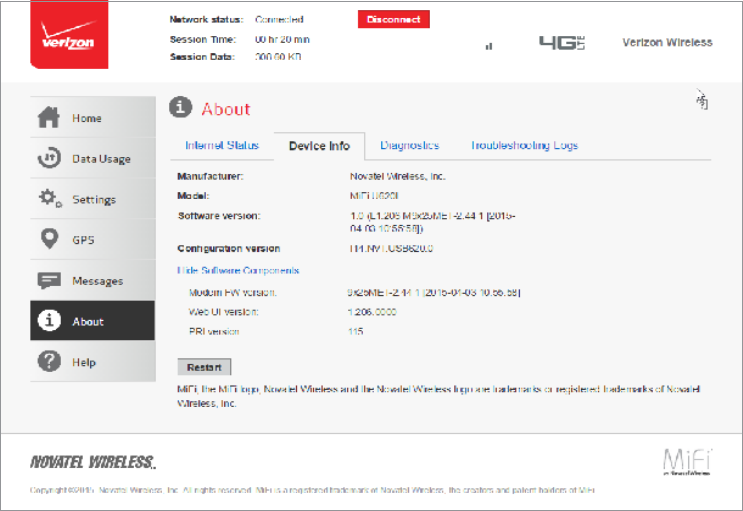Open the Troubleshooting Logs tab
The width and height of the screenshot is (743, 511).
coord(525,145)
